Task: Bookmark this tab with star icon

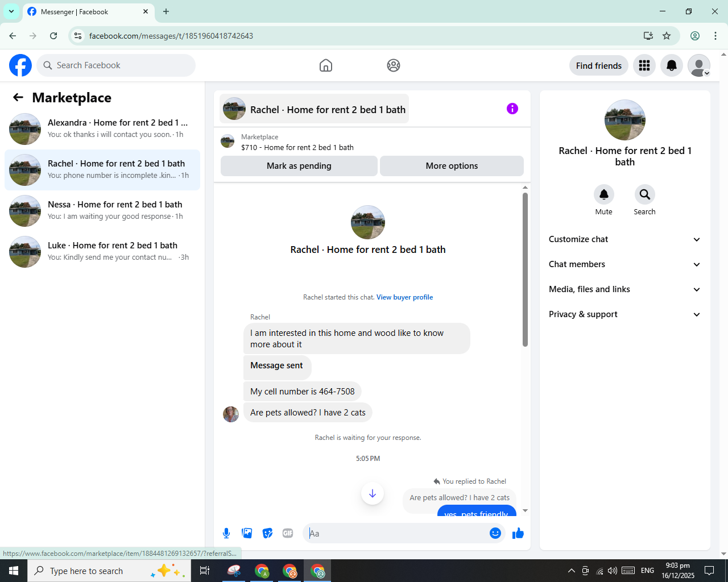Action: tap(667, 36)
